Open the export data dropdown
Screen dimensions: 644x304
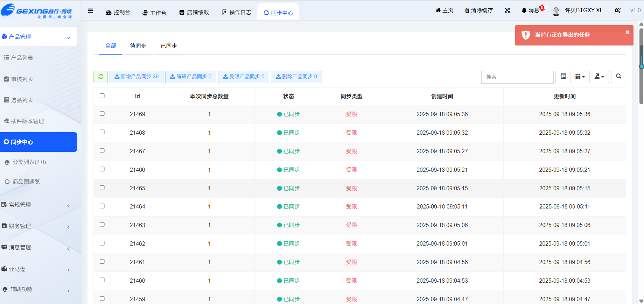(599, 77)
